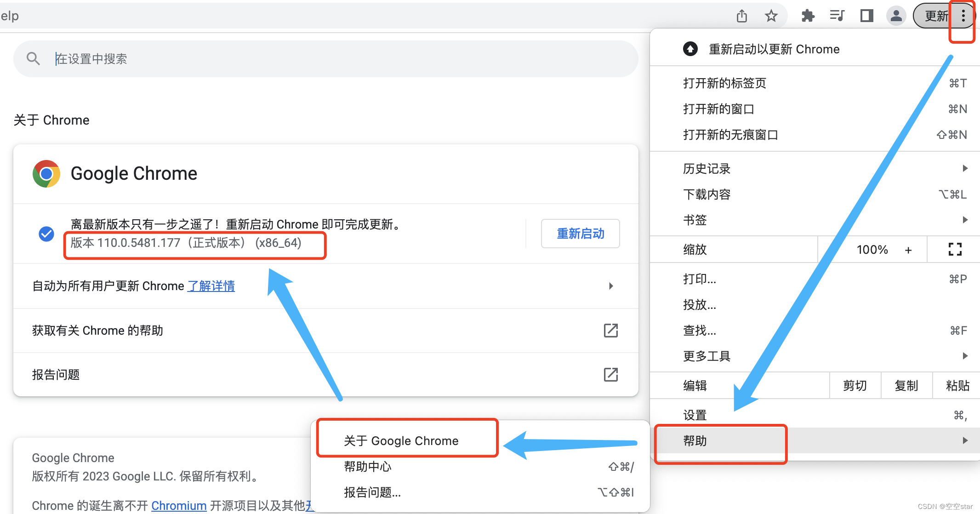Select 打开新的窗口 menu item

click(x=815, y=109)
